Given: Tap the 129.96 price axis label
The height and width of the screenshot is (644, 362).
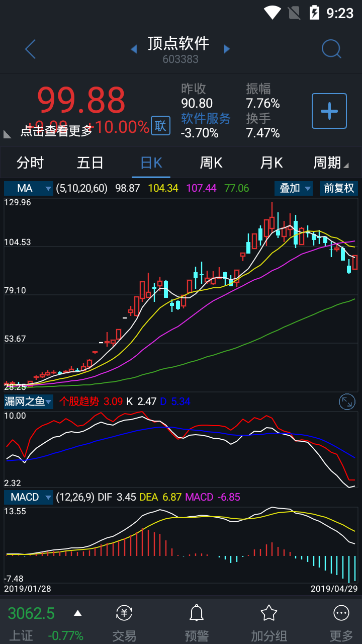Looking at the screenshot, I should tap(18, 202).
